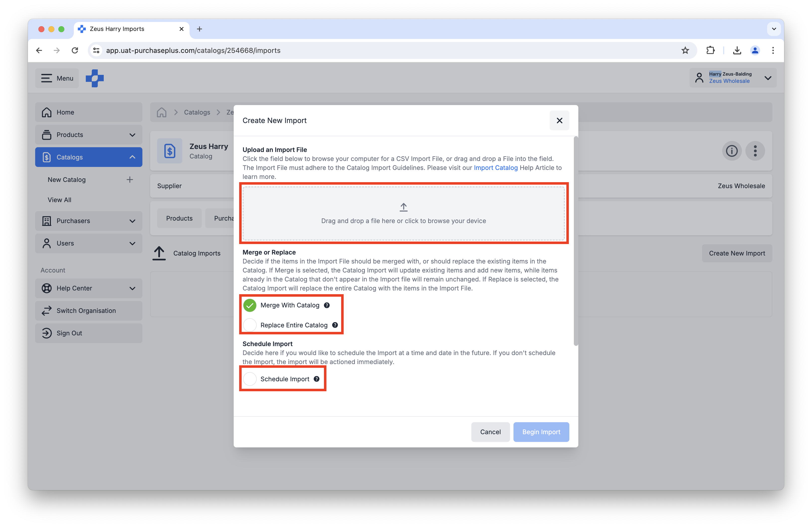
Task: Click the PurchasePlus logo icon
Action: click(95, 78)
